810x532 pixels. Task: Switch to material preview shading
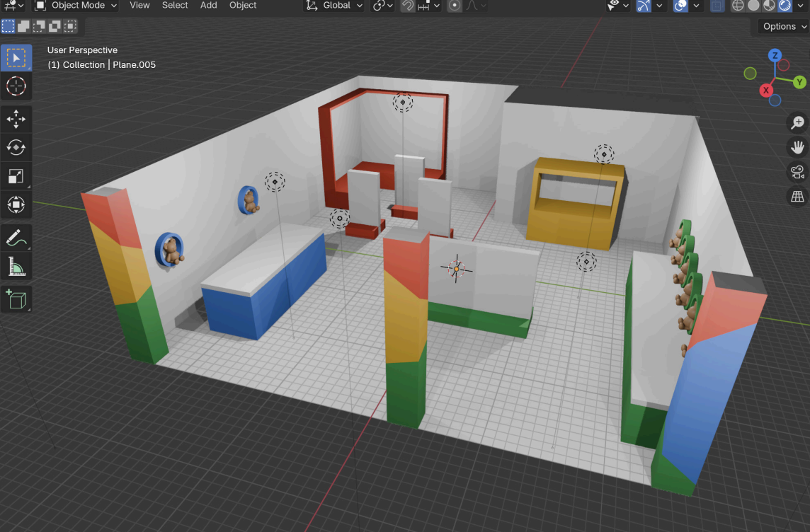click(769, 5)
